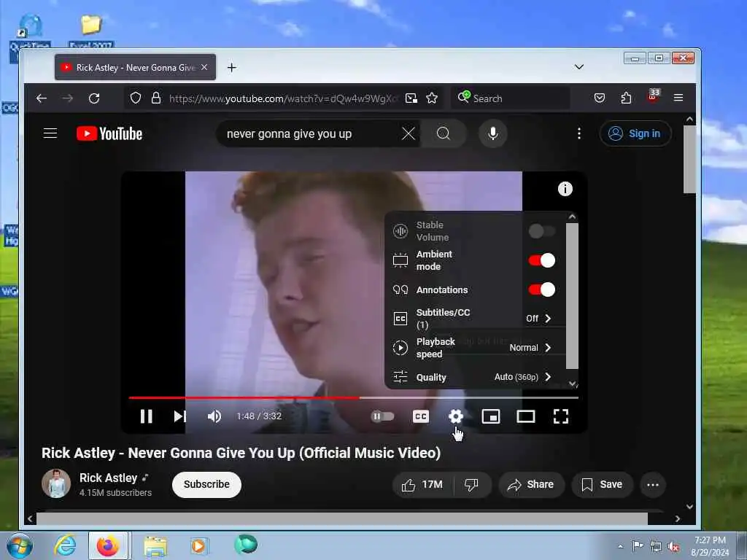The width and height of the screenshot is (747, 560).
Task: Turn on closed captions with CC button
Action: pos(421,416)
